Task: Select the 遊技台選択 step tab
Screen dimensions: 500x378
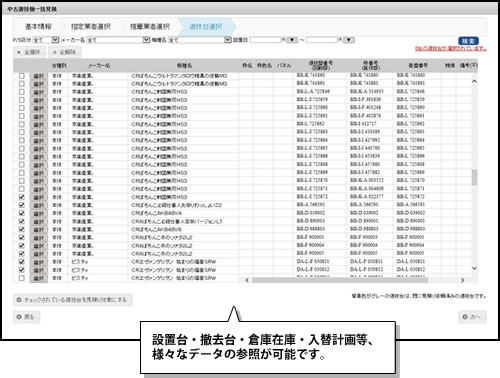Action: [206, 27]
